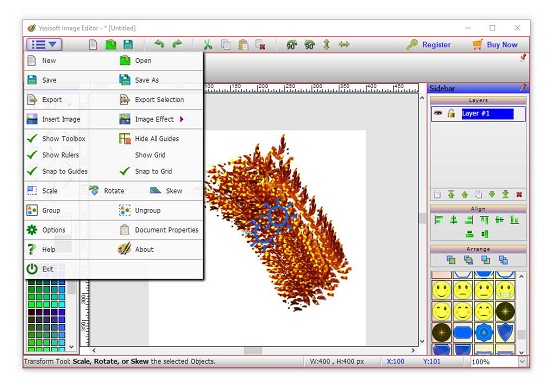Viewport: 550px width, 386px height.
Task: Click the Buy Now link
Action: tap(502, 45)
